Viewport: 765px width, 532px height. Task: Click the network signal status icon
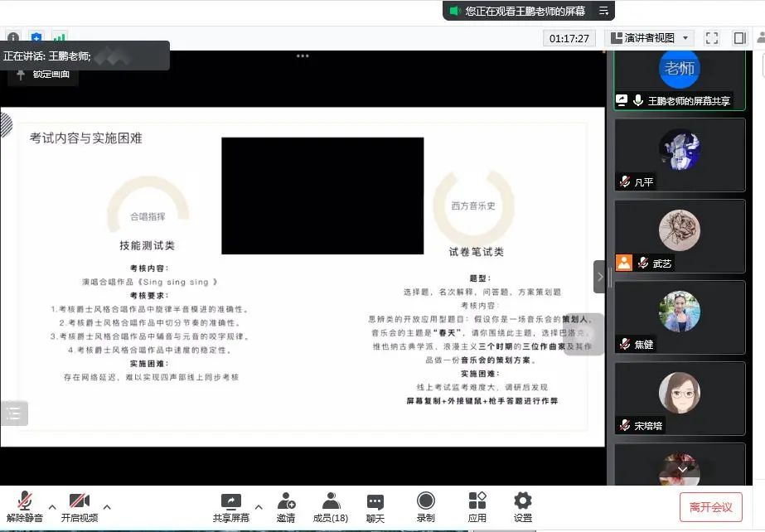coord(60,38)
